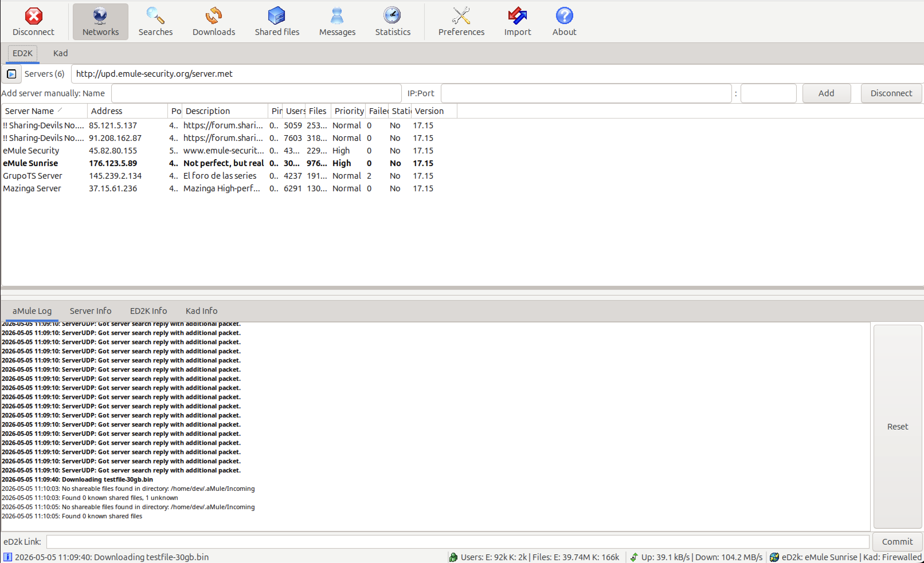
Task: Click 'eD2k: eMule Sunrise' status text
Action: tap(819, 557)
